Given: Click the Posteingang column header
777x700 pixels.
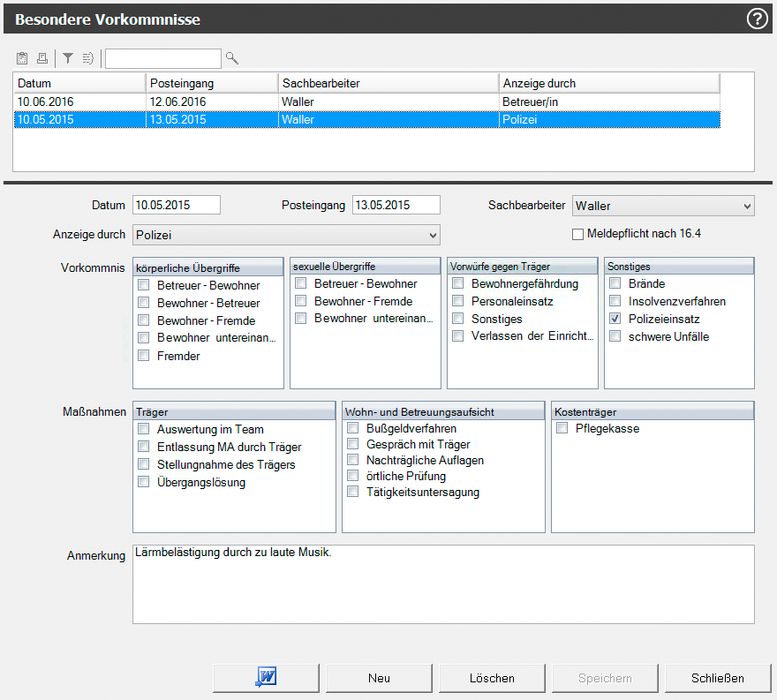Looking at the screenshot, I should (212, 83).
